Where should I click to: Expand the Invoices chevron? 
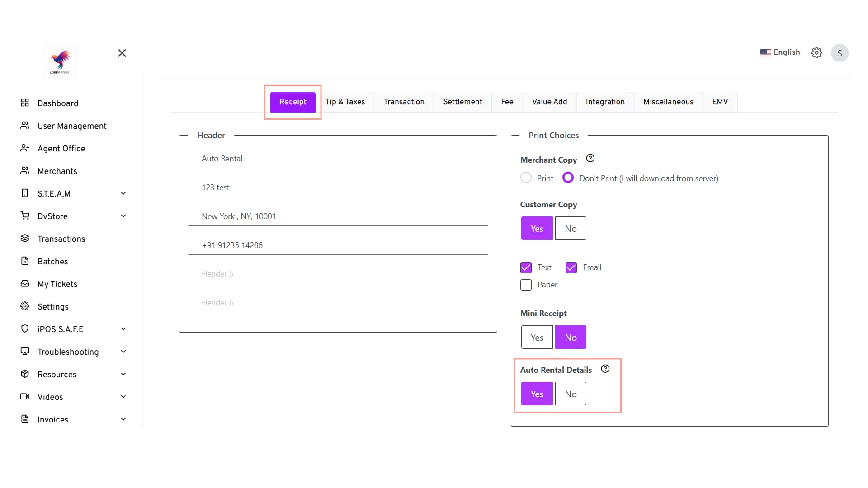coord(123,419)
